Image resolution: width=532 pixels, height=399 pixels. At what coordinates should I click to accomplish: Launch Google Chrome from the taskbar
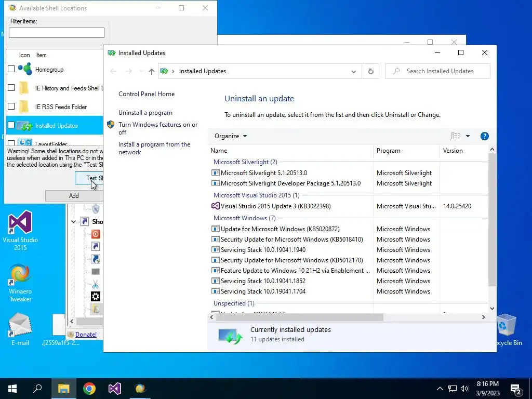click(89, 389)
